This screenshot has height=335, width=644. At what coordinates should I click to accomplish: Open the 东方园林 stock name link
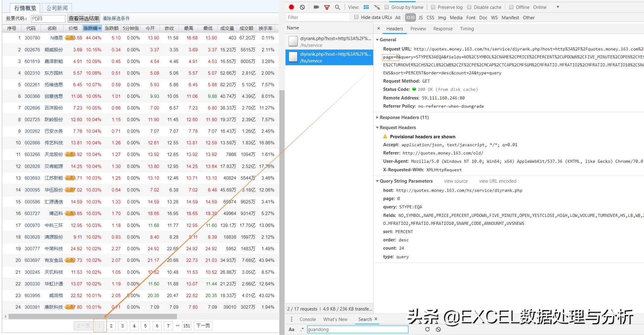click(54, 73)
